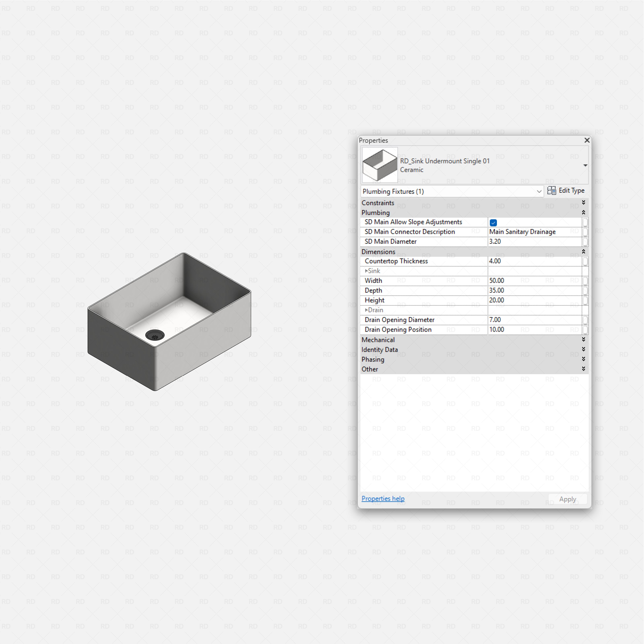The image size is (644, 644).
Task: Click the Apply button
Action: tap(567, 499)
